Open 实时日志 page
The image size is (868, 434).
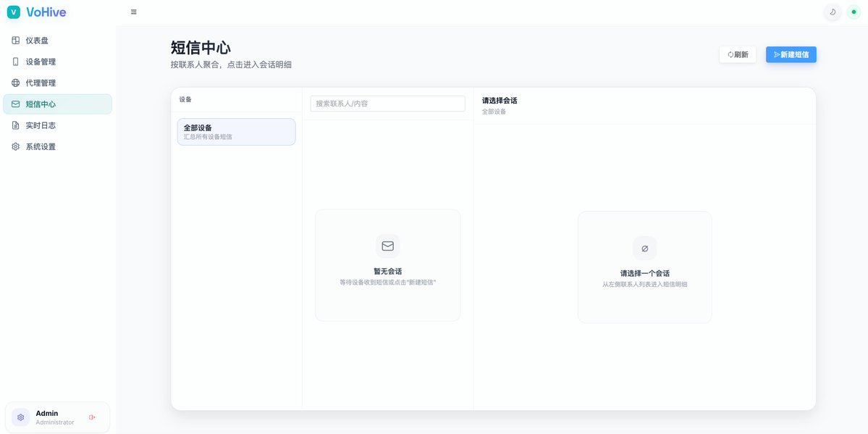[x=58, y=125]
